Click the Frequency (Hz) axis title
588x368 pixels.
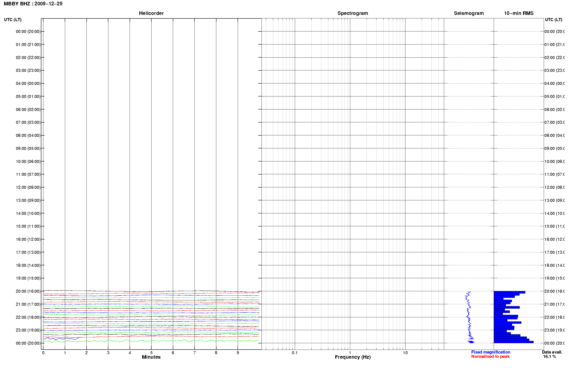pyautogui.click(x=353, y=357)
